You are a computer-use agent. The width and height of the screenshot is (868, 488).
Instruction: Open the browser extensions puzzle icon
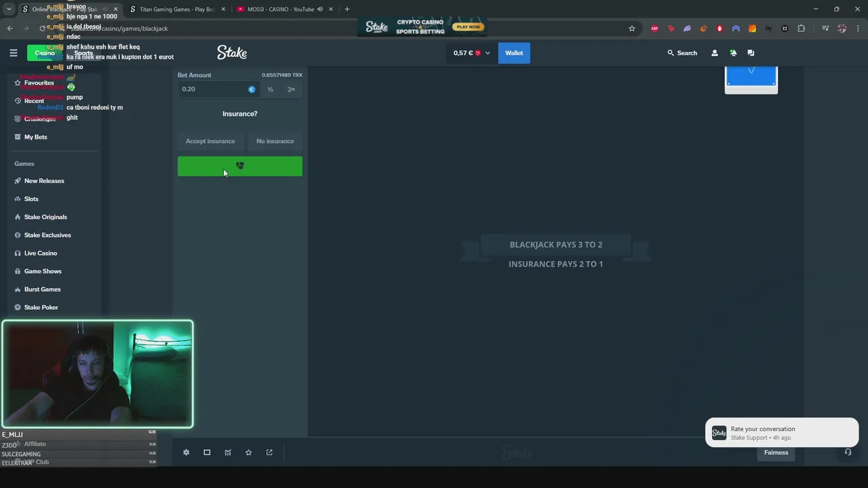(802, 28)
